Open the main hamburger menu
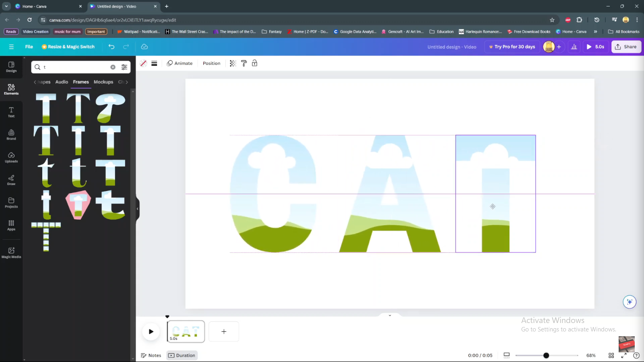Image resolution: width=644 pixels, height=362 pixels. click(x=11, y=47)
